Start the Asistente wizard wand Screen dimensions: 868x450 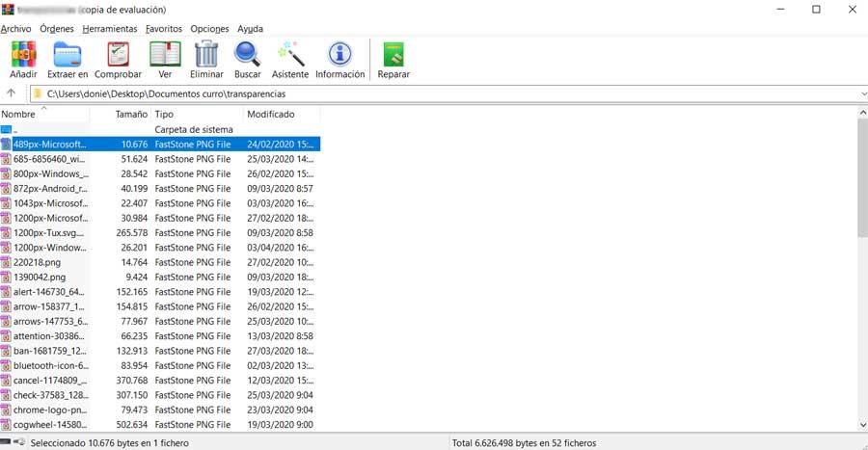point(290,54)
